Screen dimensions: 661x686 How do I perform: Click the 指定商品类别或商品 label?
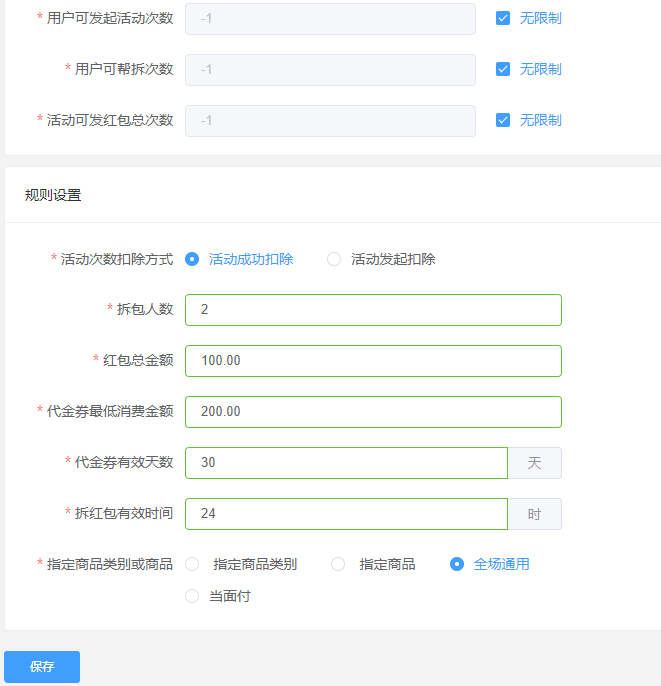tap(110, 564)
